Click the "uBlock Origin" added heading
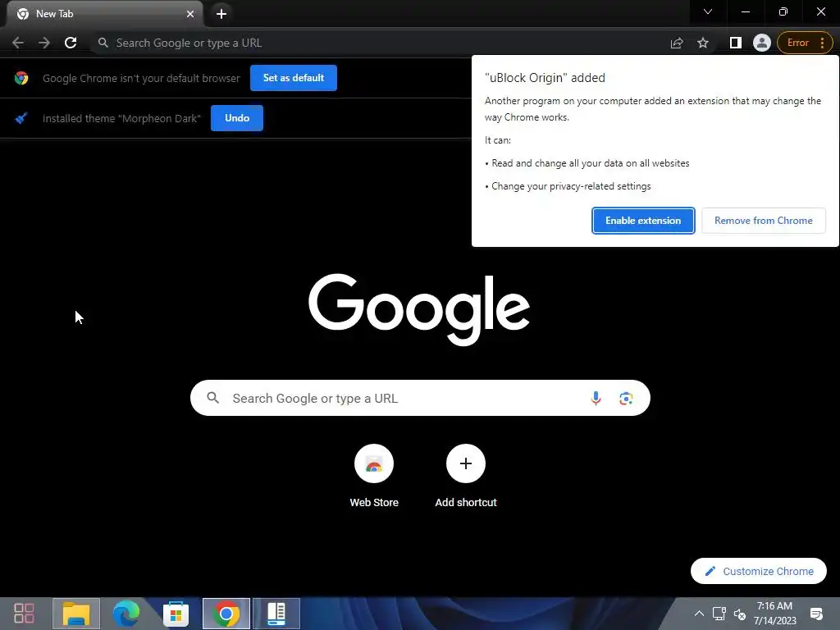840x630 pixels. coord(545,78)
